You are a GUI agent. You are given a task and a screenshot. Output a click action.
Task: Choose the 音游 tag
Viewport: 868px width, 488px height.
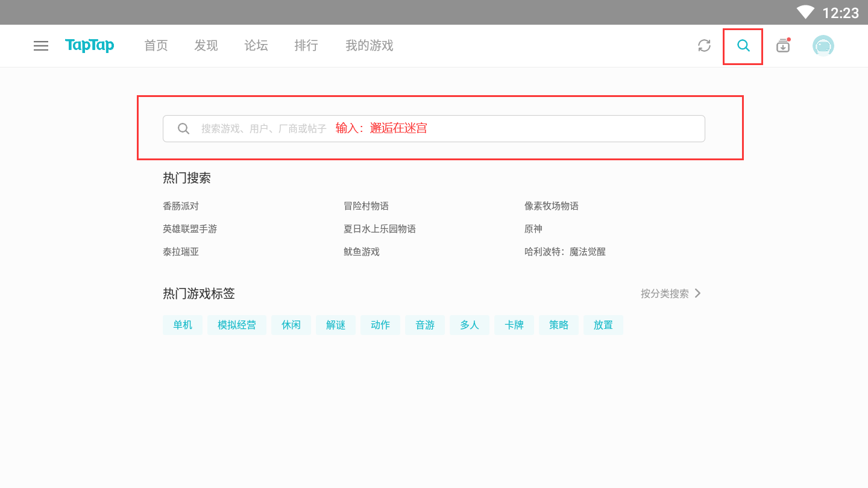[x=425, y=325]
